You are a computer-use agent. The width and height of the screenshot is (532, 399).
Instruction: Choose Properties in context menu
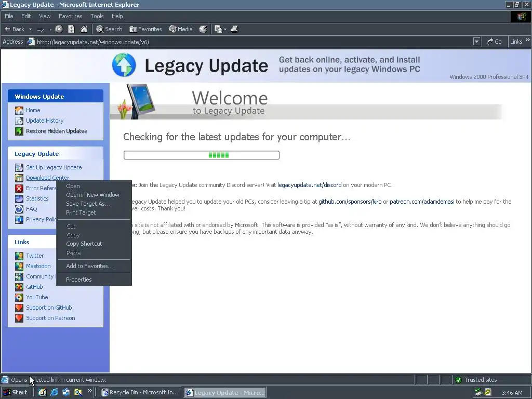tap(94, 280)
